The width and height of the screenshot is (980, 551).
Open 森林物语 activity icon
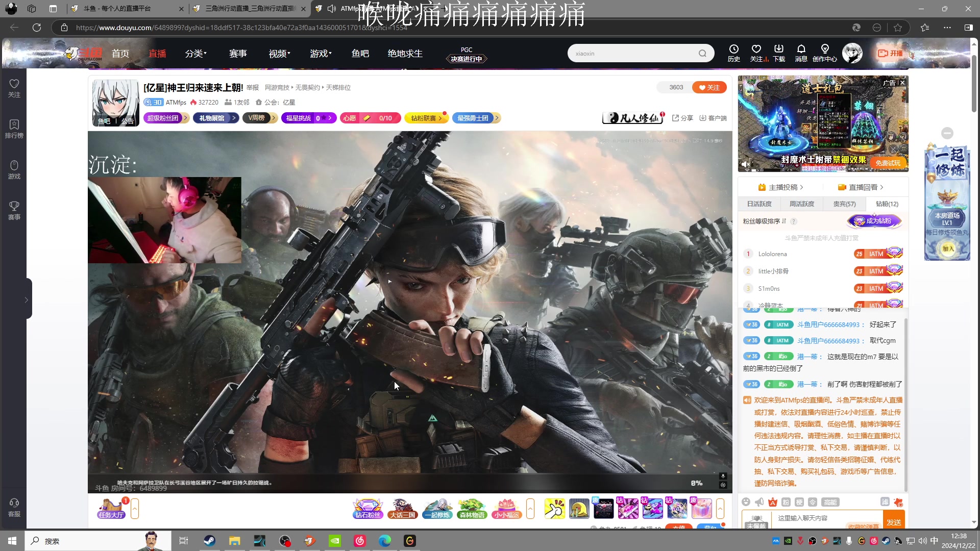[472, 509]
